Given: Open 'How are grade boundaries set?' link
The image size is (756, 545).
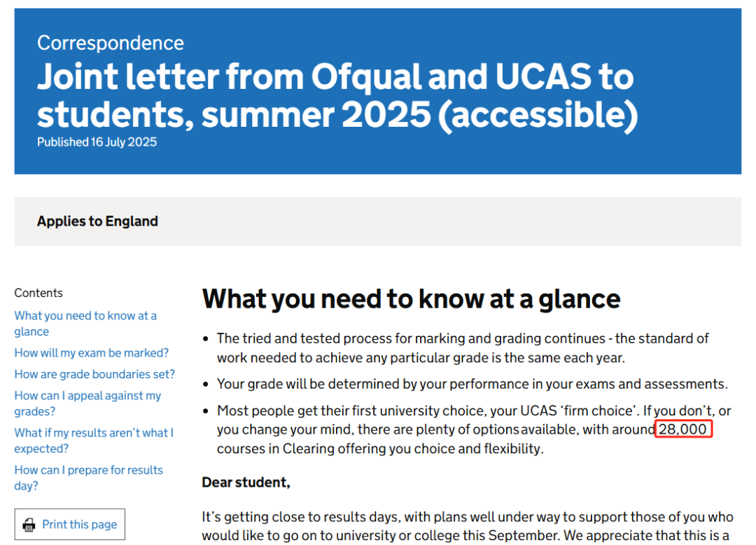Looking at the screenshot, I should [x=94, y=374].
